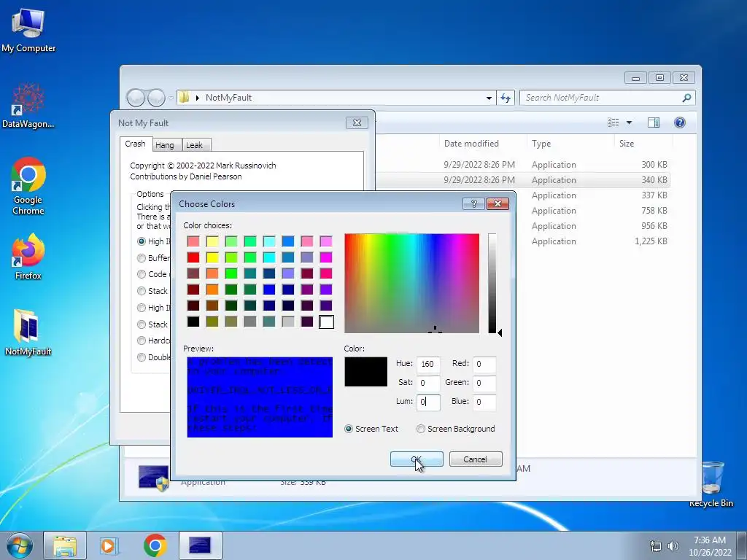Viewport: 747px width, 560px height.
Task: Select the Screen Background radio button
Action: [x=421, y=429]
